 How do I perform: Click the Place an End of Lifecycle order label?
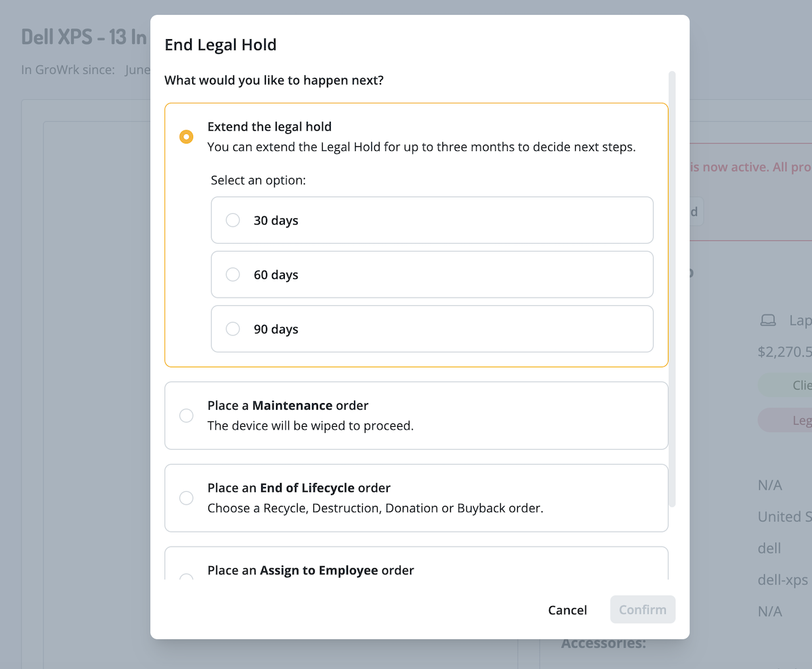coord(298,488)
